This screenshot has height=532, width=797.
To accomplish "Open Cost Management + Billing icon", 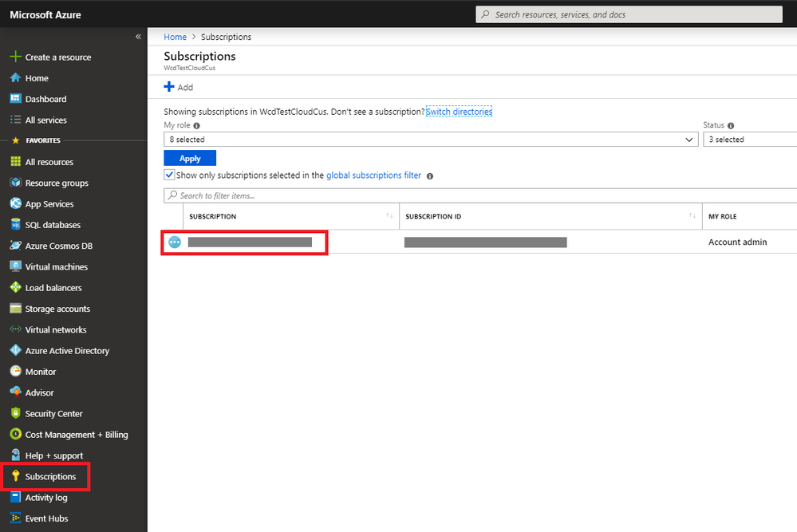I will pyautogui.click(x=16, y=434).
